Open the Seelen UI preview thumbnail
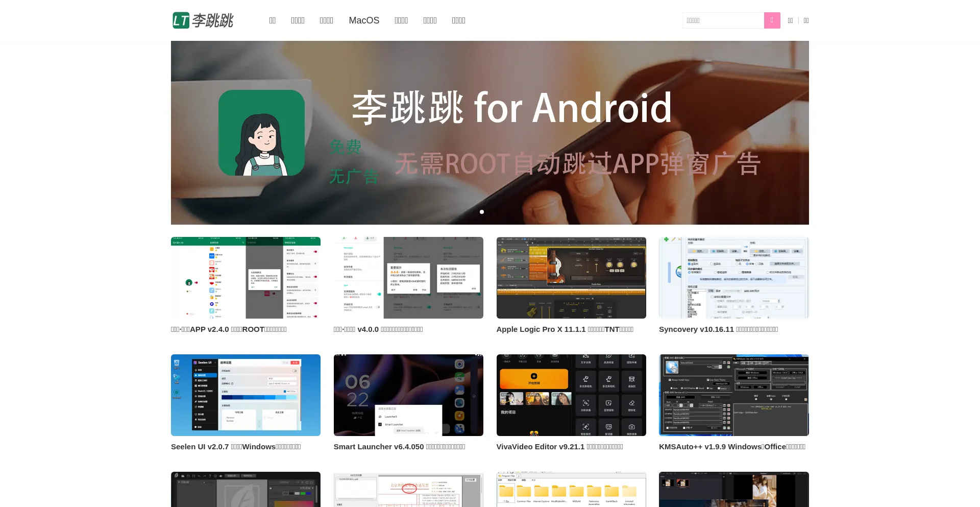980x507 pixels. coord(246,395)
